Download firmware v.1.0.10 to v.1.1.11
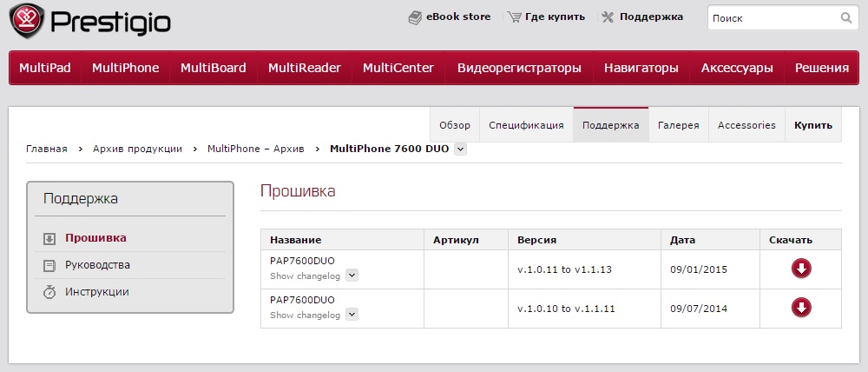This screenshot has width=868, height=372. (801, 308)
